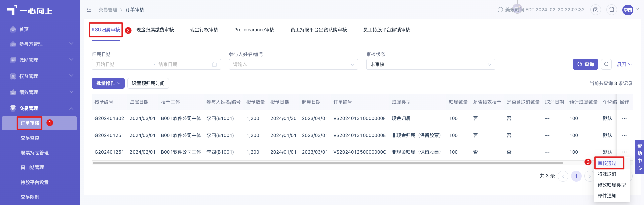Expand 参与方管理 chevron
644x205 pixels.
tap(71, 44)
